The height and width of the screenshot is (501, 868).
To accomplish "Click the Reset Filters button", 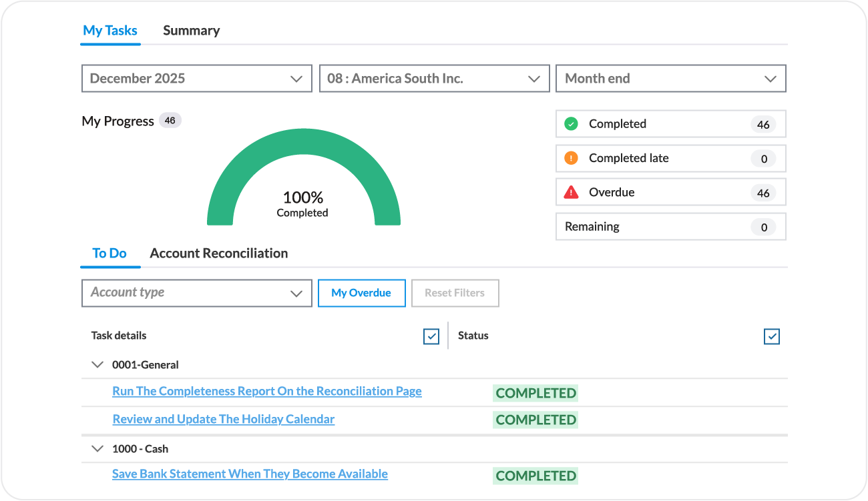I will tap(455, 293).
